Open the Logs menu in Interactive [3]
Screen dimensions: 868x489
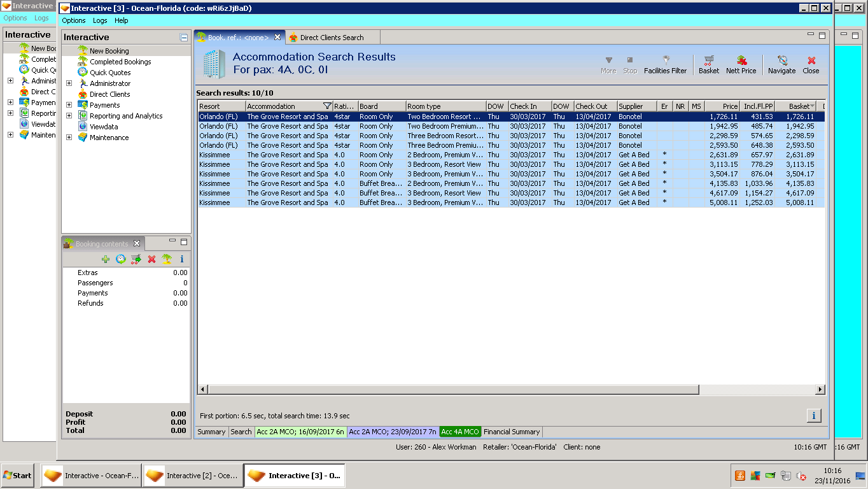100,20
